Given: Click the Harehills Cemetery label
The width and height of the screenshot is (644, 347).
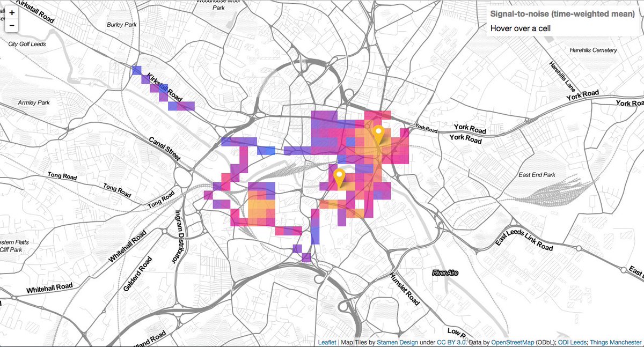Looking at the screenshot, I should 593,50.
